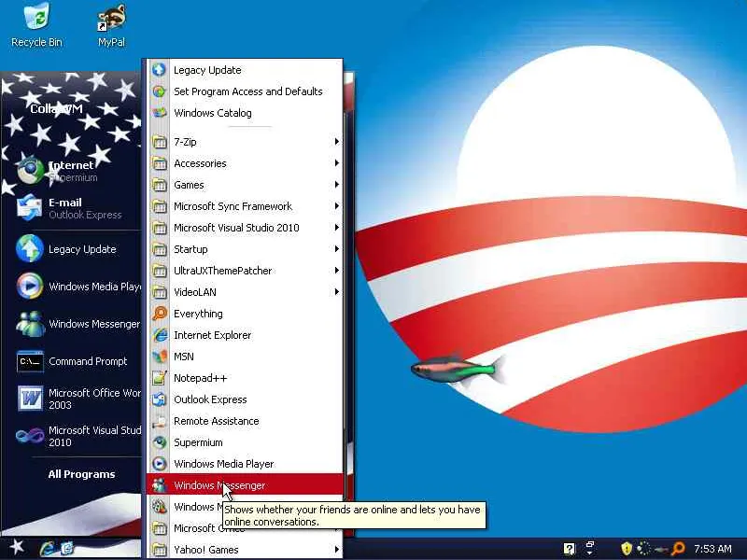Launch Everything from All Programs
747x560 pixels.
tap(245, 314)
